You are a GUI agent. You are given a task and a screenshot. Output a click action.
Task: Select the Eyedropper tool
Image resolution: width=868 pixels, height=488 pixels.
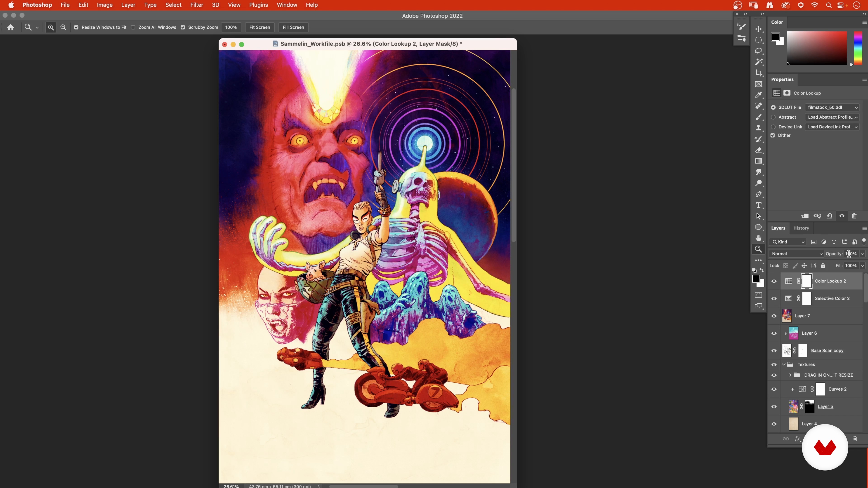click(759, 95)
